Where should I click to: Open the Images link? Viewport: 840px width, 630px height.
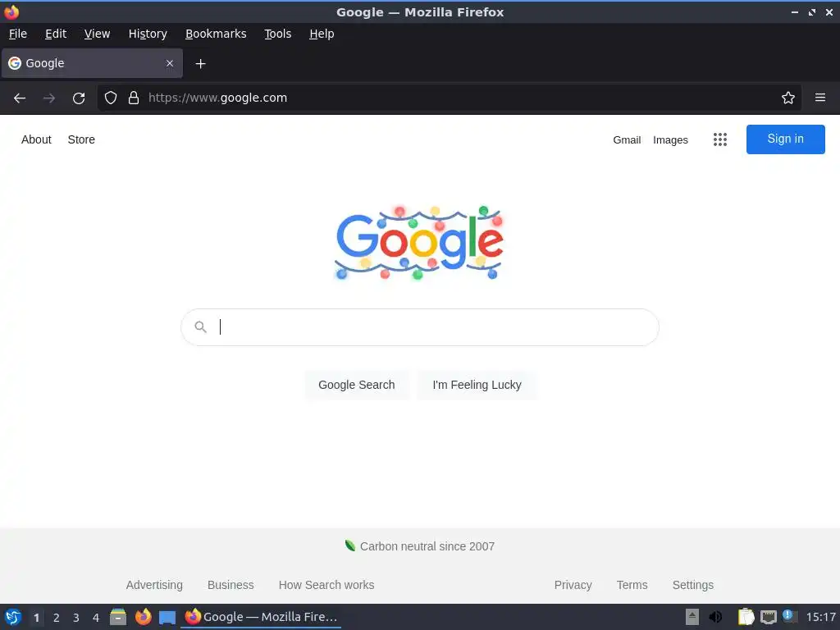pos(670,139)
